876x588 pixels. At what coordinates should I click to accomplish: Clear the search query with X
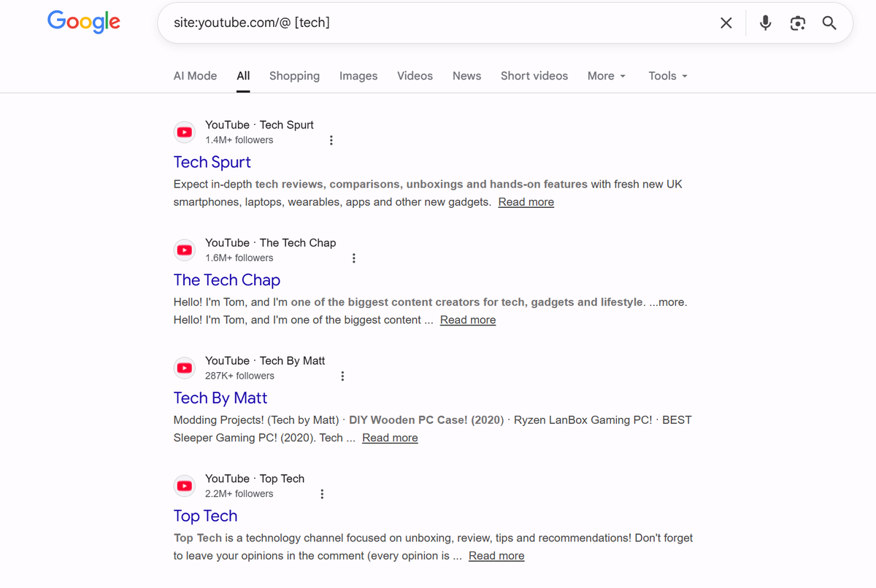[726, 23]
